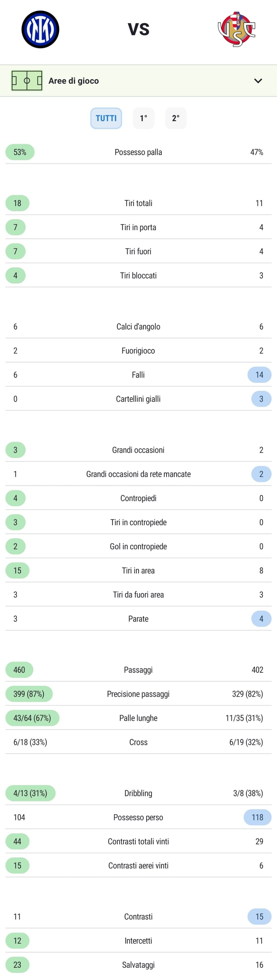Select the TUTTI period filter
277x980 pixels.
106,118
